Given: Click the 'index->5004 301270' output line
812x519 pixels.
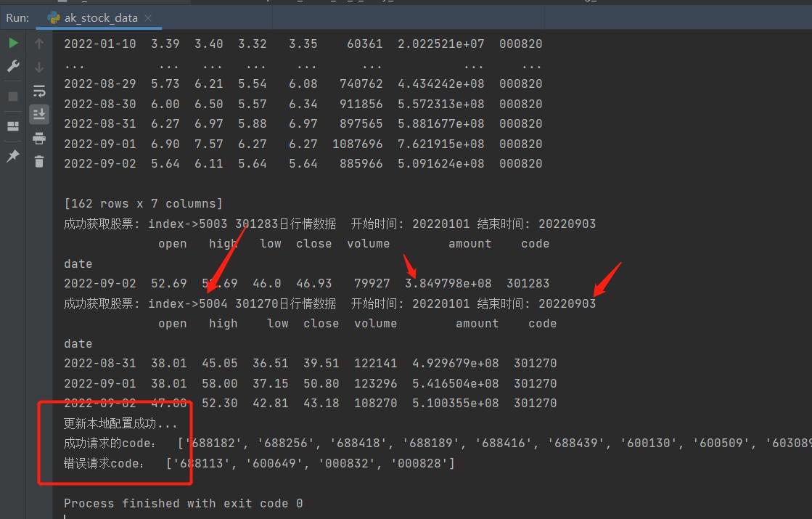Looking at the screenshot, I should coord(218,303).
